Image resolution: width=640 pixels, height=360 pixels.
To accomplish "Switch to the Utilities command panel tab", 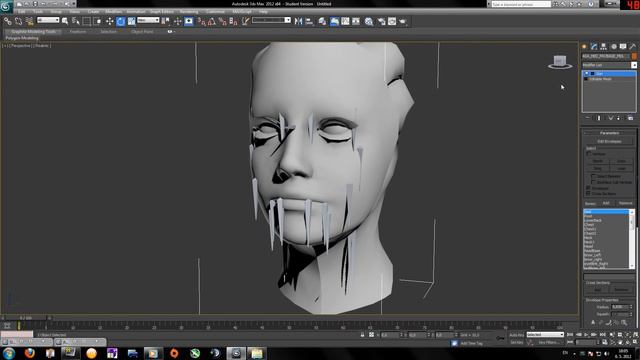I will pos(633,47).
